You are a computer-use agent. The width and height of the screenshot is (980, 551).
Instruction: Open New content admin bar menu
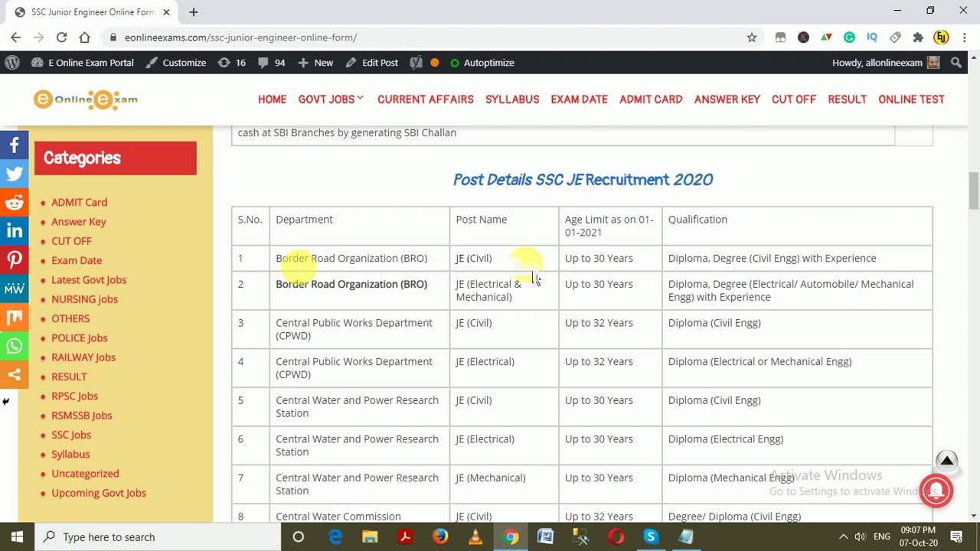click(x=315, y=63)
